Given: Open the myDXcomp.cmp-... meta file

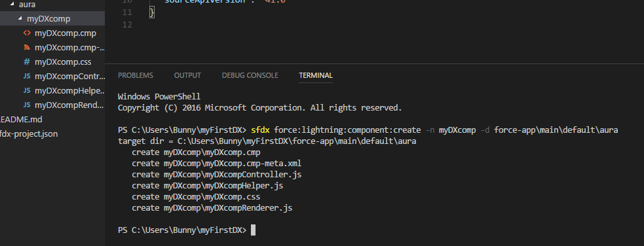Looking at the screenshot, I should pyautogui.click(x=70, y=48).
